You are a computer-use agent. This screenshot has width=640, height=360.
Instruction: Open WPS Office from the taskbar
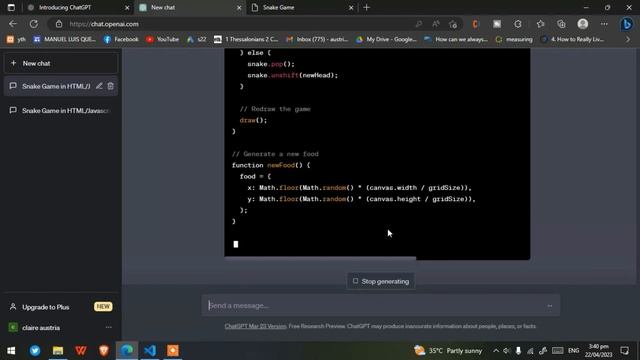pos(81,351)
